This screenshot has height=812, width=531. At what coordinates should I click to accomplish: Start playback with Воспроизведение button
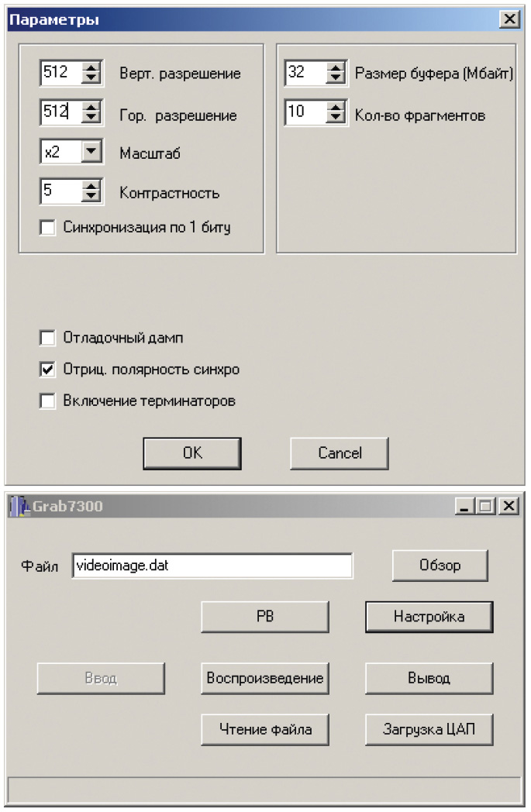(x=264, y=679)
